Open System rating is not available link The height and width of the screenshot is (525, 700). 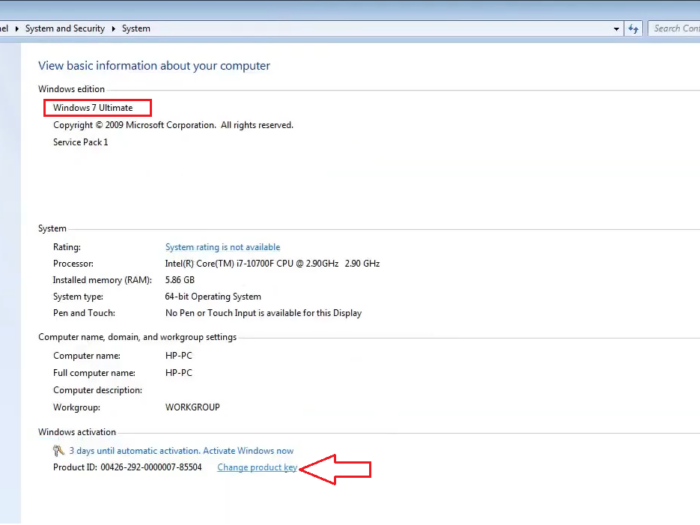pos(223,247)
